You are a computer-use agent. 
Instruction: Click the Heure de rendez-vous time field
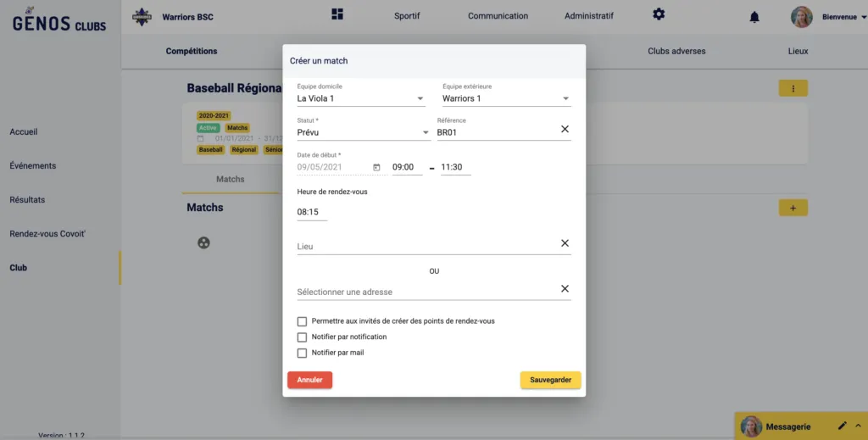[311, 212]
